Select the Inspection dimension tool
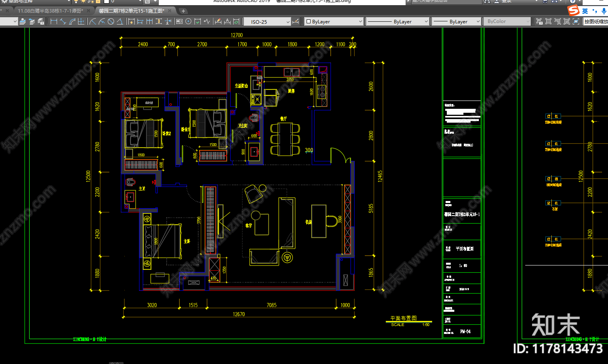This screenshot has height=364, width=608. pyautogui.click(x=197, y=21)
